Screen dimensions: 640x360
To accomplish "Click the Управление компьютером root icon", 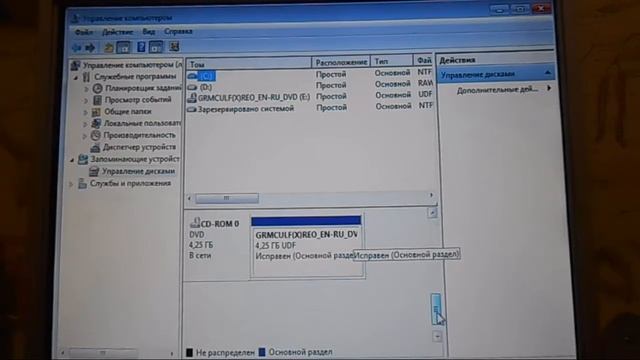I will click(x=76, y=65).
